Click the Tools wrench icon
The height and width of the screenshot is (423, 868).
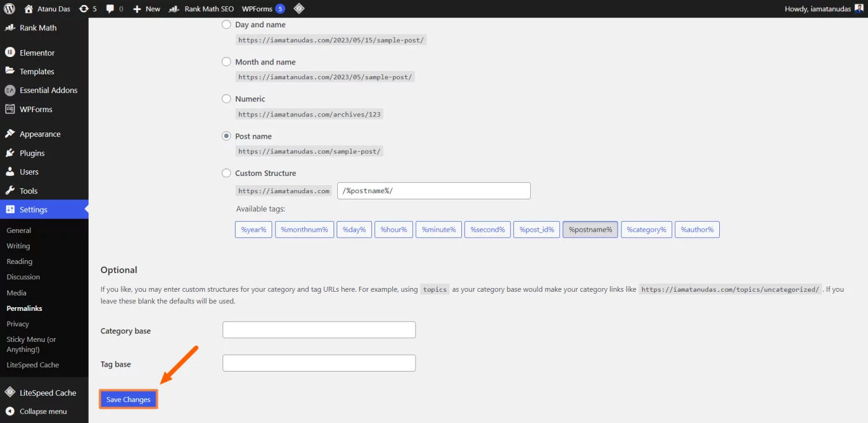(10, 191)
